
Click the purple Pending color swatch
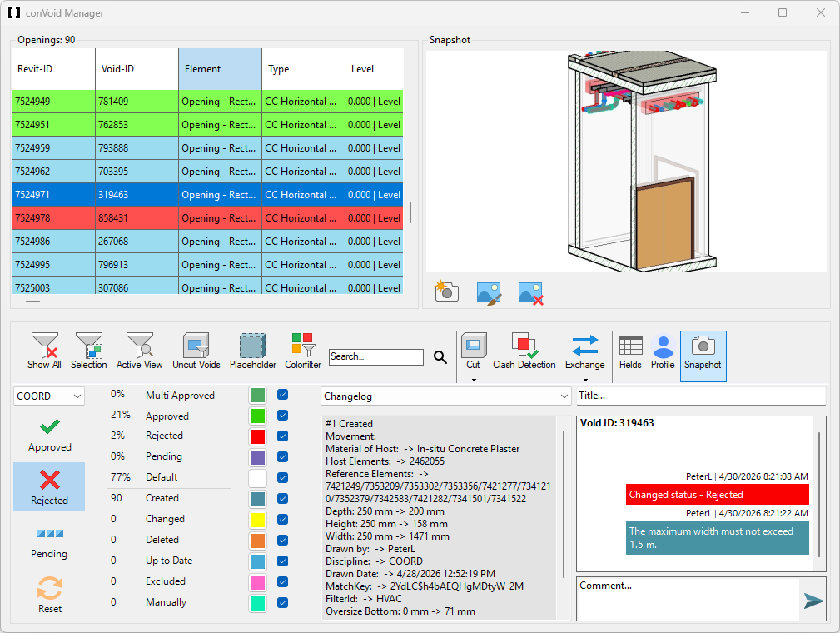coord(258,457)
